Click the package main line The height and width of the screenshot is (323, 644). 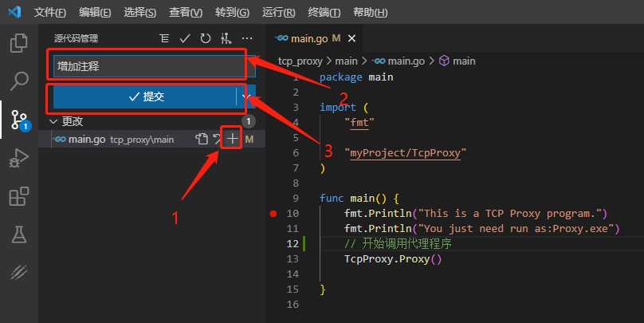(356, 77)
